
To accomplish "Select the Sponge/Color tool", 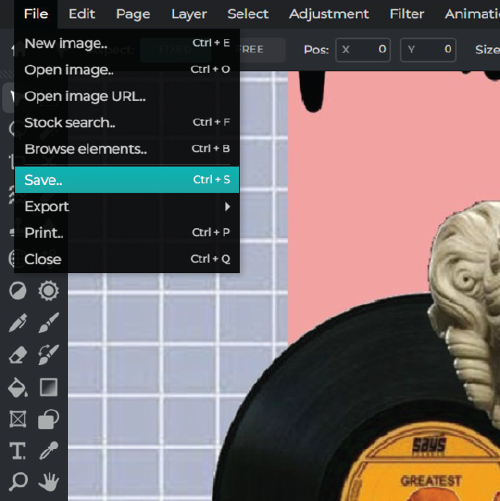I will [49, 291].
